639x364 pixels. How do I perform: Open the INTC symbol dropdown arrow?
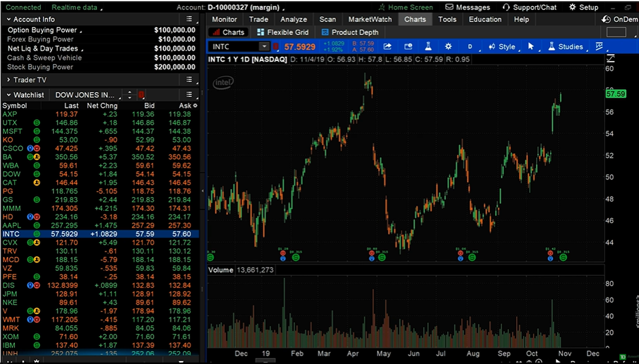click(264, 46)
